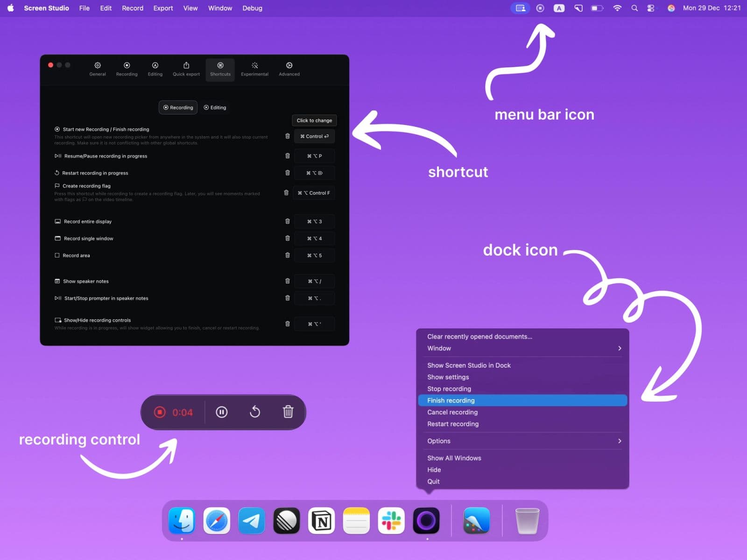Click the Screen Studio menu bar icon
Image resolution: width=747 pixels, height=560 pixels.
[x=540, y=8]
